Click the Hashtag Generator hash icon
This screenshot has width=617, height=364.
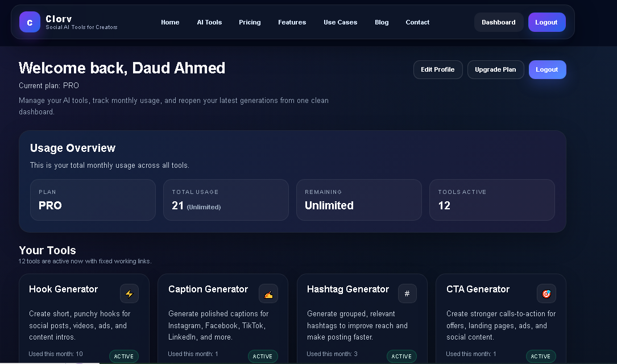coord(407,293)
